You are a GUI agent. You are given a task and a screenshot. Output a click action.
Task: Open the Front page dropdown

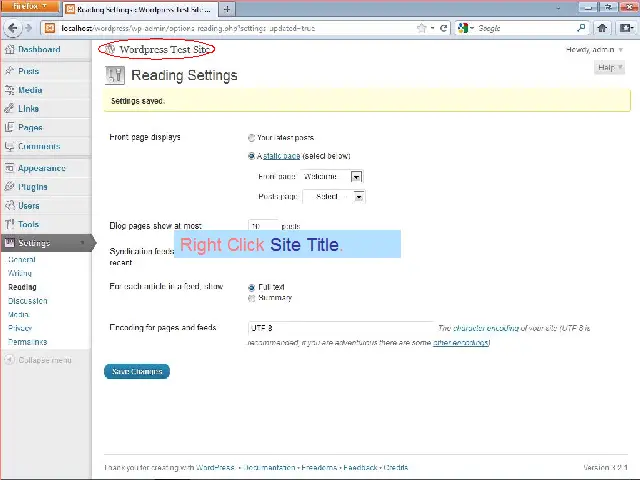coord(331,177)
